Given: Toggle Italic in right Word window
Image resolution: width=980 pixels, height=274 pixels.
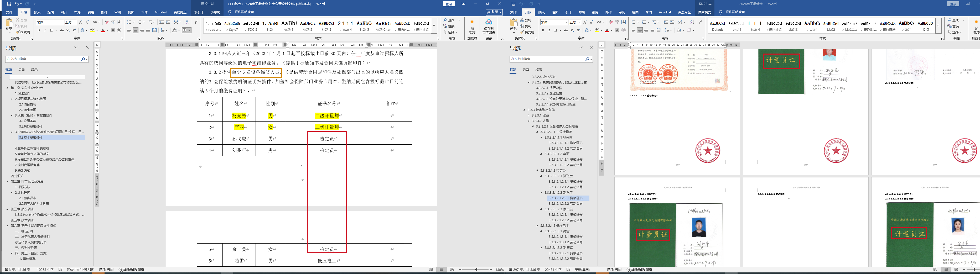Looking at the screenshot, I should pyautogui.click(x=549, y=30).
